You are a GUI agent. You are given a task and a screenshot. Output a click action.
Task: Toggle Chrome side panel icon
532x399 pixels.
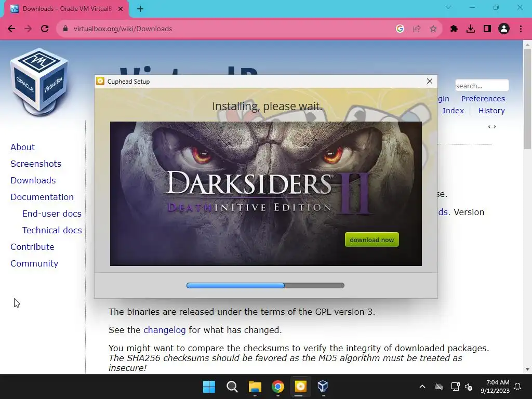(487, 29)
